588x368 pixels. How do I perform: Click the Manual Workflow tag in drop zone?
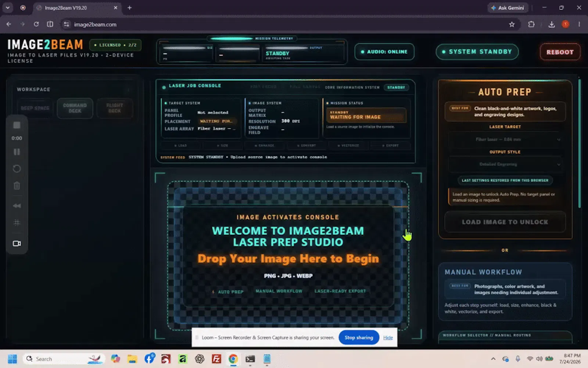pyautogui.click(x=279, y=291)
